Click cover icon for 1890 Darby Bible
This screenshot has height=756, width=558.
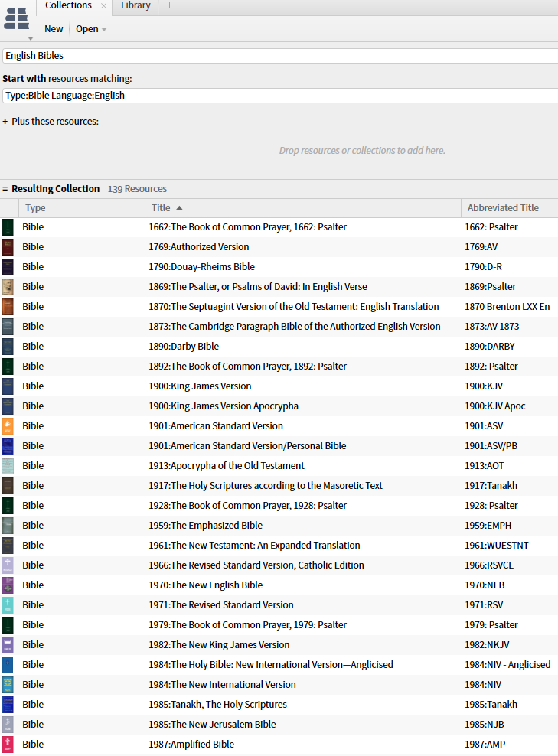tap(8, 346)
